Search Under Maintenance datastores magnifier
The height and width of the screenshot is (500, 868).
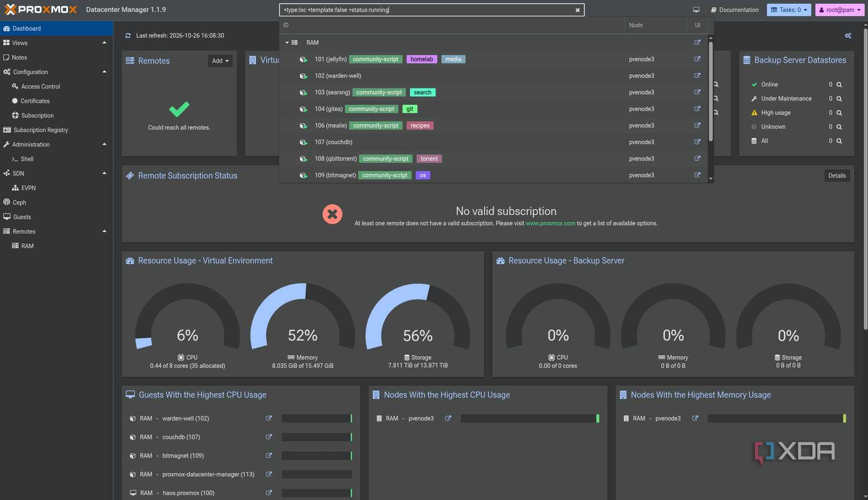[839, 98]
